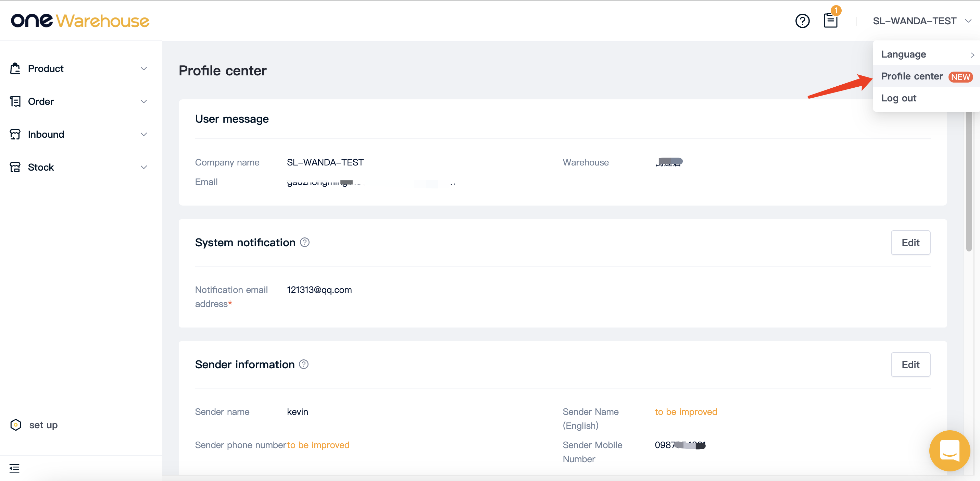
Task: Choose Log out from the account menu
Action: (x=927, y=98)
